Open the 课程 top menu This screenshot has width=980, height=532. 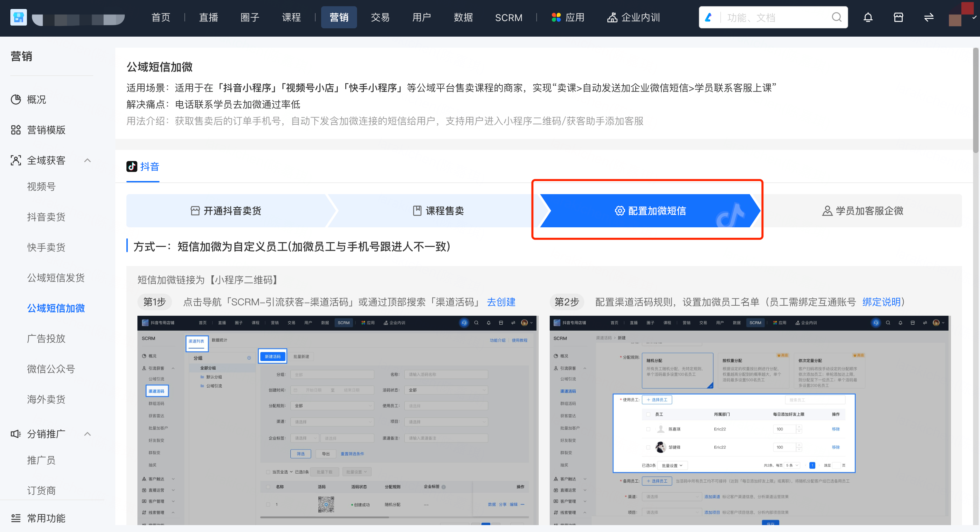pyautogui.click(x=291, y=18)
